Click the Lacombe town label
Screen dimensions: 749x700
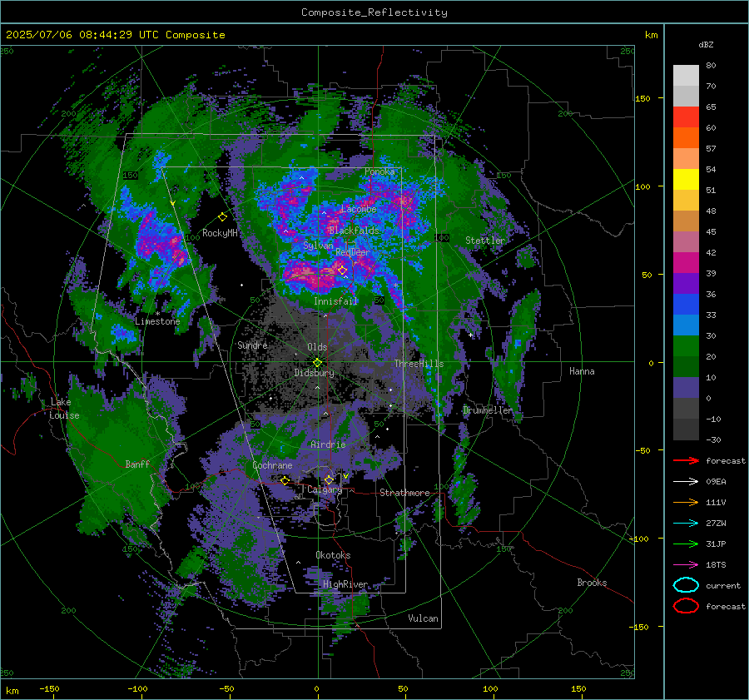359,209
